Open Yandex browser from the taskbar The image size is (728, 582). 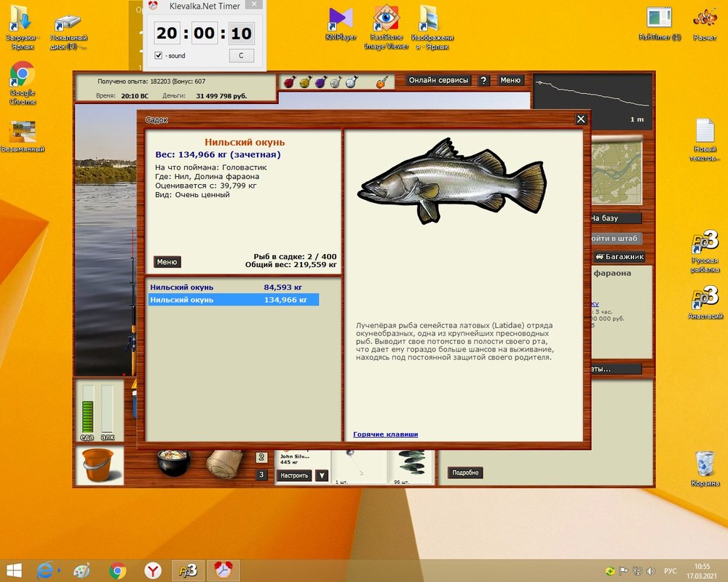(152, 570)
